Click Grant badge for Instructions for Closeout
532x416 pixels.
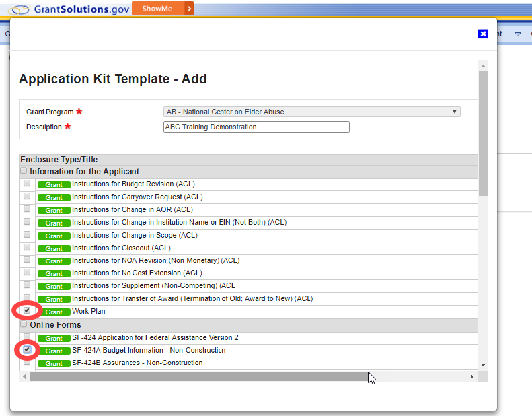click(x=54, y=248)
